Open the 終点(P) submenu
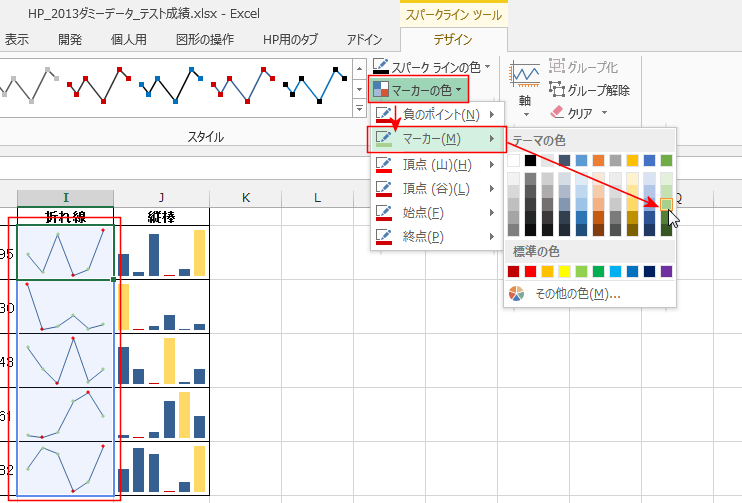 tap(436, 237)
